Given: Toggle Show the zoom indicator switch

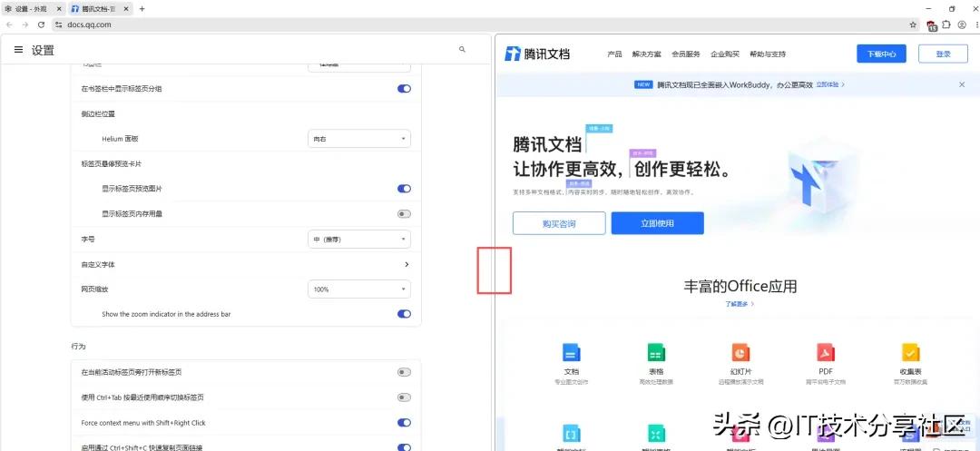Looking at the screenshot, I should (x=405, y=314).
